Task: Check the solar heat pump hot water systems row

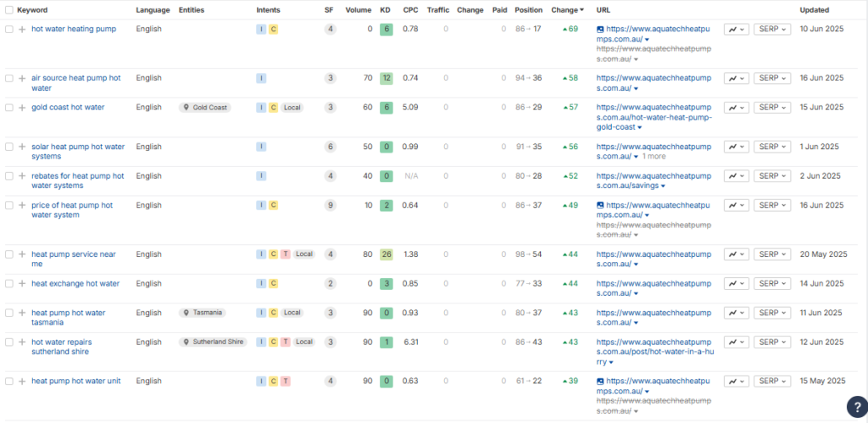Action: click(x=8, y=147)
